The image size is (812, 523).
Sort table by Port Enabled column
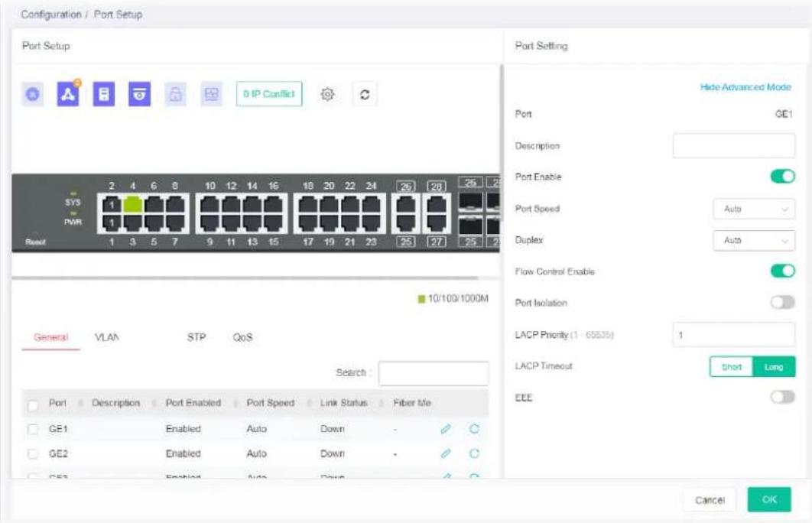click(x=235, y=404)
